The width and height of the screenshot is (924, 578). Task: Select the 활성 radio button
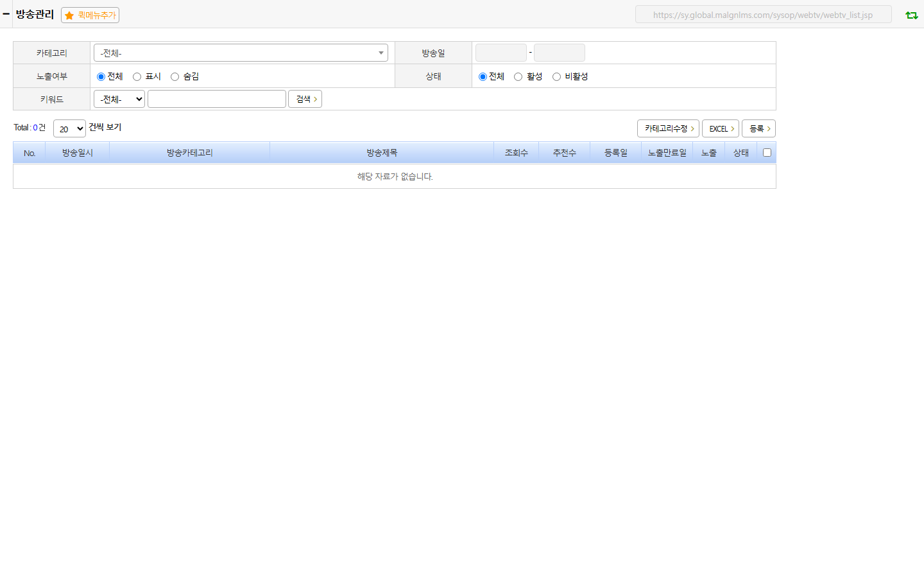coord(518,76)
